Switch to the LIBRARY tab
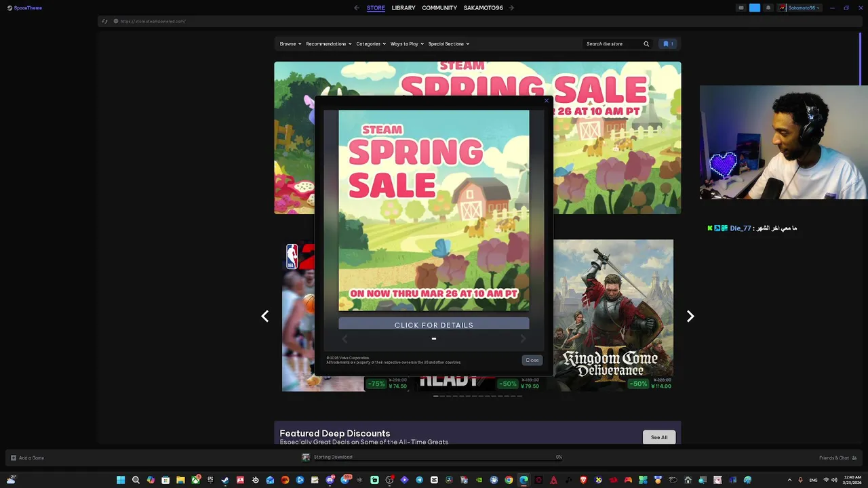868x488 pixels. [x=403, y=8]
